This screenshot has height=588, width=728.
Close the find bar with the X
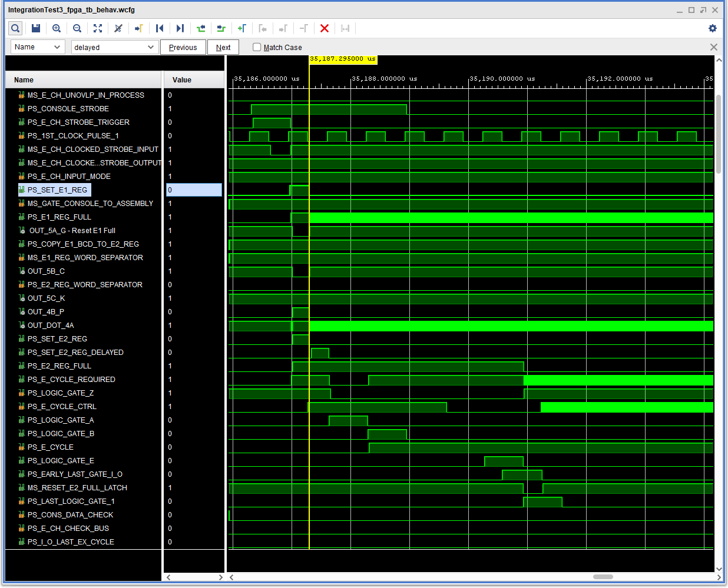point(714,47)
